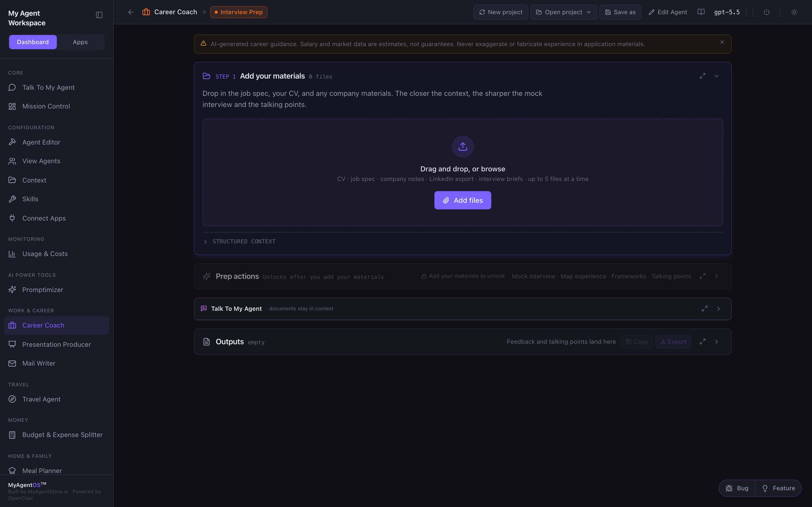This screenshot has width=812, height=507.
Task: Switch to the Apps tab
Action: click(80, 42)
